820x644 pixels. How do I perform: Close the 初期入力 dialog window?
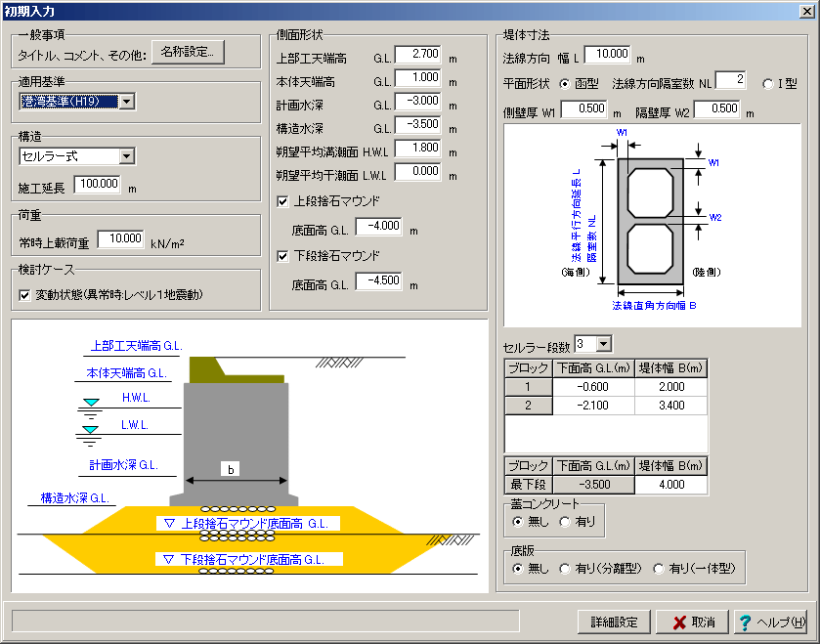807,11
